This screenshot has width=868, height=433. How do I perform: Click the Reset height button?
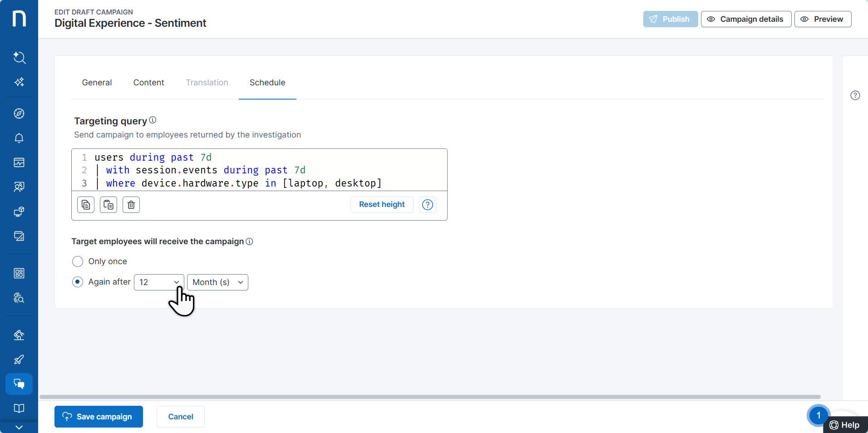coord(381,205)
